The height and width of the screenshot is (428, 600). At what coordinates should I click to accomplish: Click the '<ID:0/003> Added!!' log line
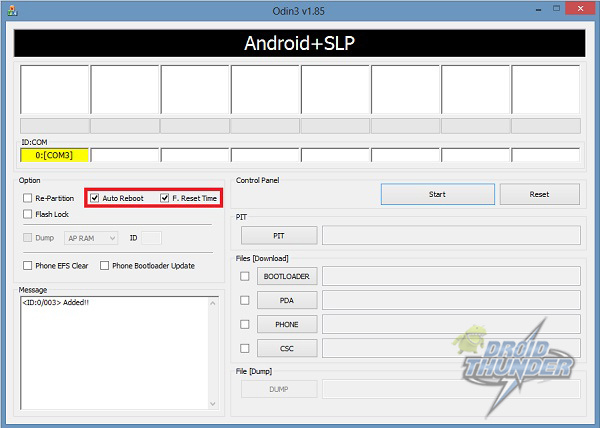tap(55, 302)
